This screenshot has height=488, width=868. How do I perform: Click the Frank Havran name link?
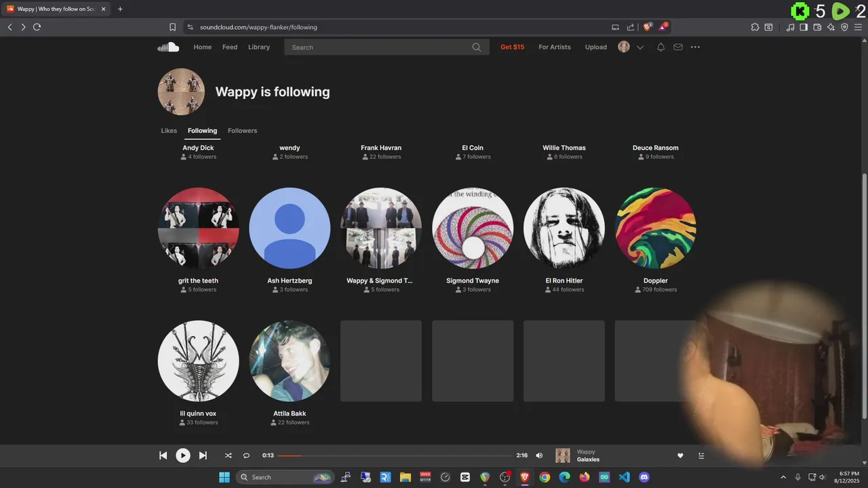[381, 148]
